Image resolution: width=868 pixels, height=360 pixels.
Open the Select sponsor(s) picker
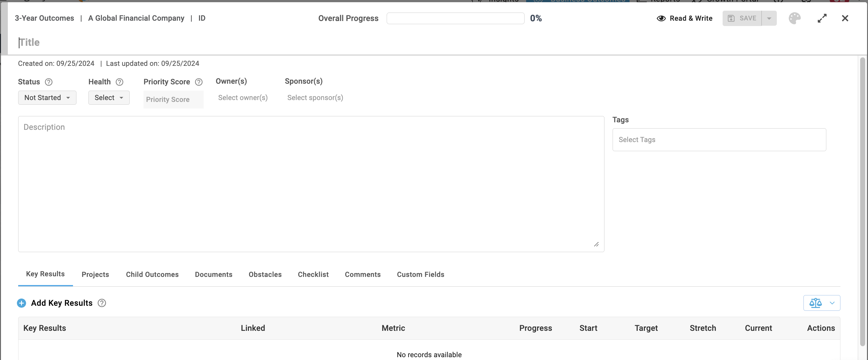click(315, 98)
